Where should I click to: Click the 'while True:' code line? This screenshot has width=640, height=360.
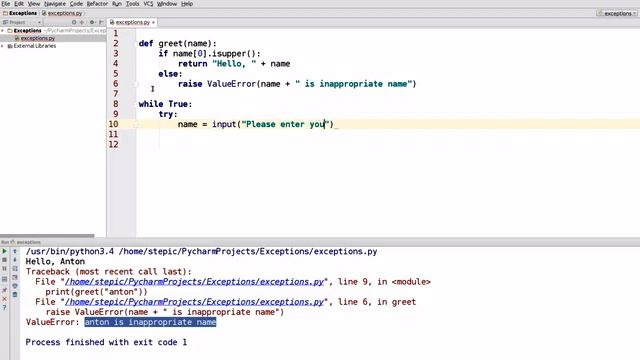[165, 104]
